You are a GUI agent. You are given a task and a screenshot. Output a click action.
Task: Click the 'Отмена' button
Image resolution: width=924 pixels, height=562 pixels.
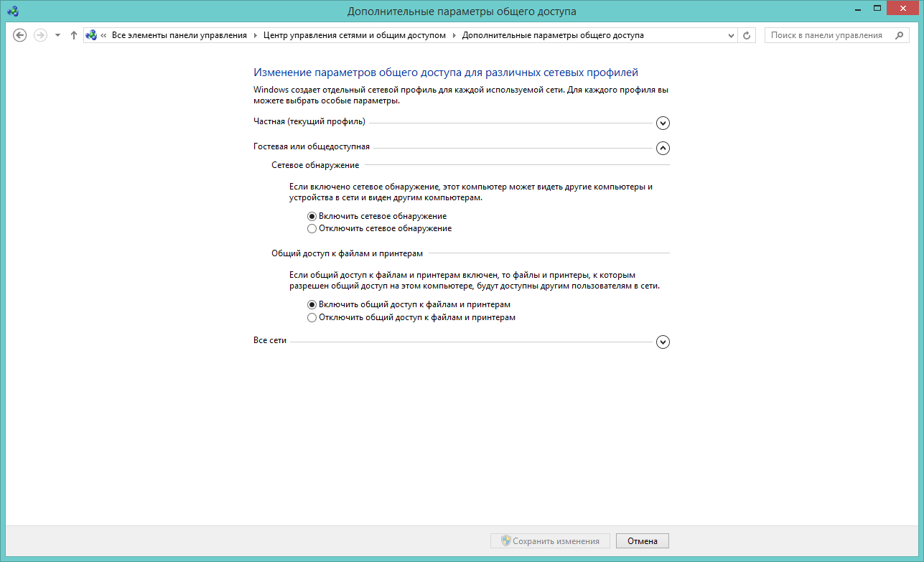pyautogui.click(x=642, y=541)
